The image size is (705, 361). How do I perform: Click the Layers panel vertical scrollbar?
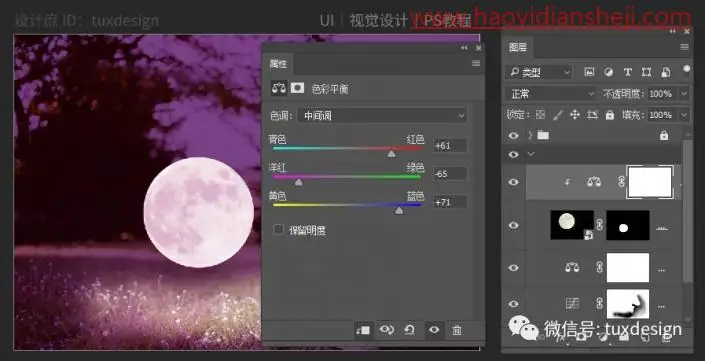(x=687, y=211)
